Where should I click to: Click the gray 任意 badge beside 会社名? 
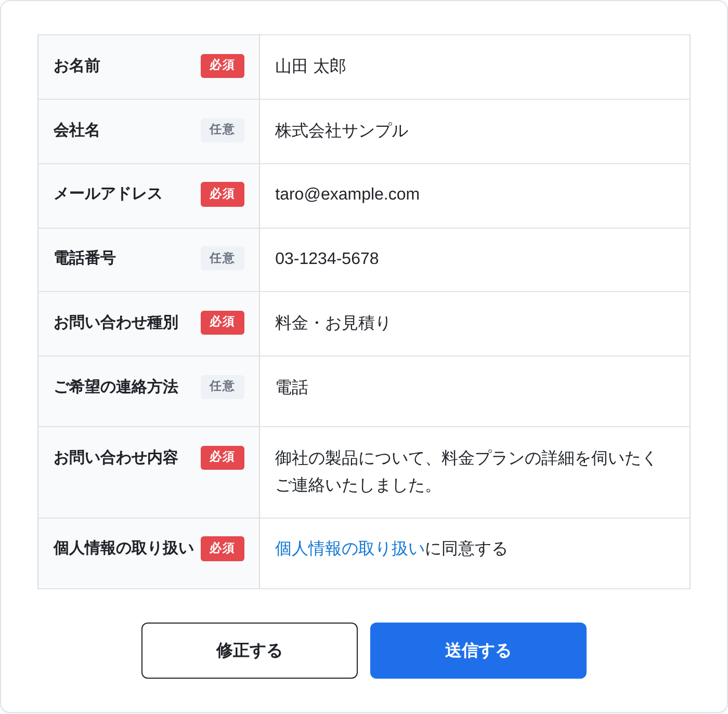(x=223, y=130)
